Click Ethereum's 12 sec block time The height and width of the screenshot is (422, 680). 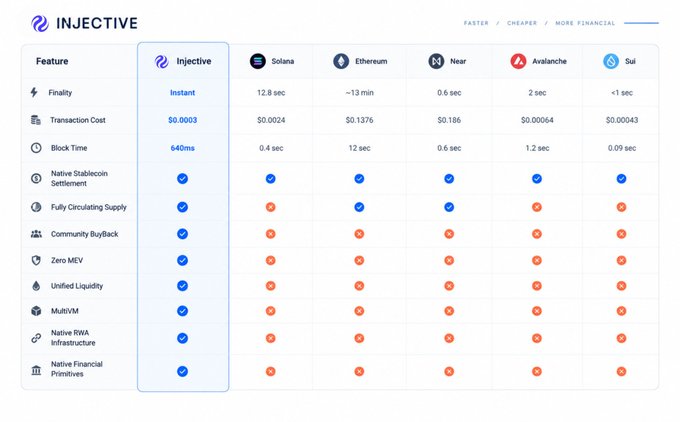tap(360, 148)
